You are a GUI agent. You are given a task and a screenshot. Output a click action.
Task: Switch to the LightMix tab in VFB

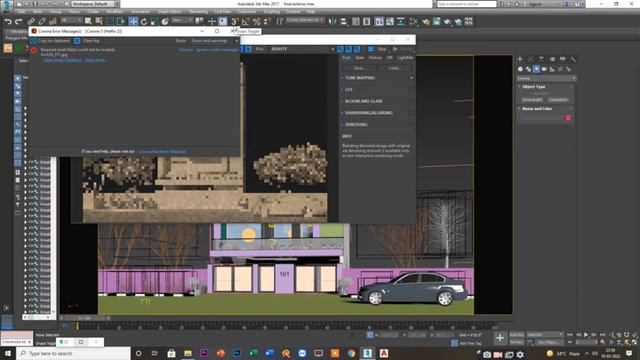pos(405,58)
